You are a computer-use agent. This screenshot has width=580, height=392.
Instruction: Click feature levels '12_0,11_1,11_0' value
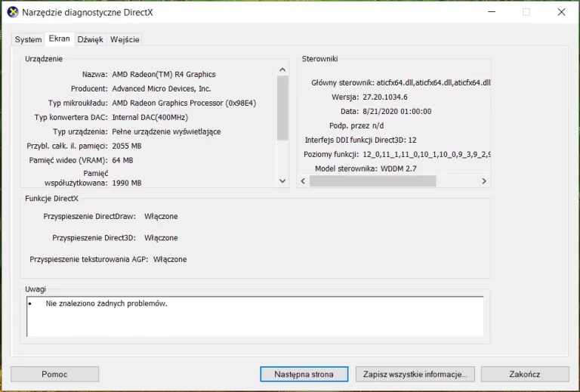(x=427, y=155)
